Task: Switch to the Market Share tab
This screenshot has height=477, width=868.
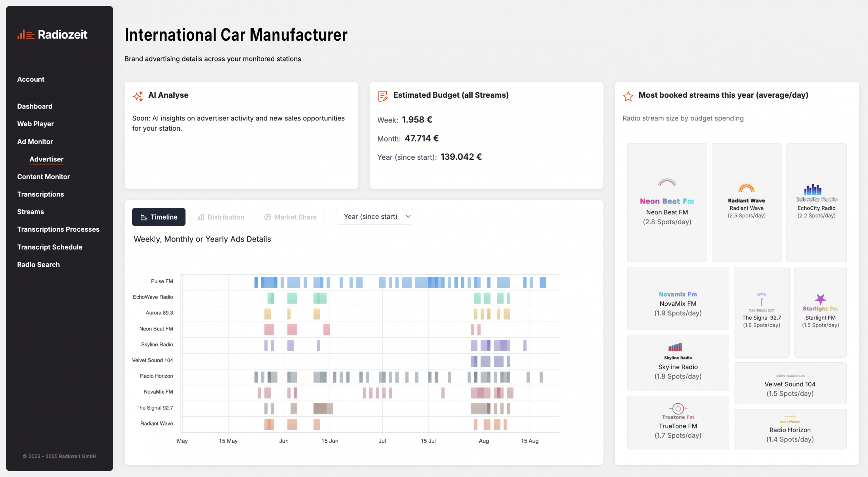Action: [291, 217]
